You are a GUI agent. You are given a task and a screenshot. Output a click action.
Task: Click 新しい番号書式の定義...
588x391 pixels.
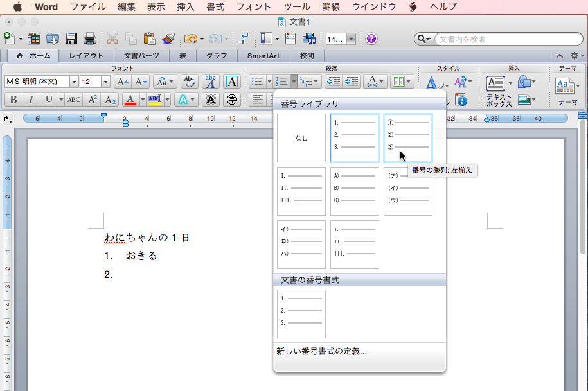[x=321, y=351]
